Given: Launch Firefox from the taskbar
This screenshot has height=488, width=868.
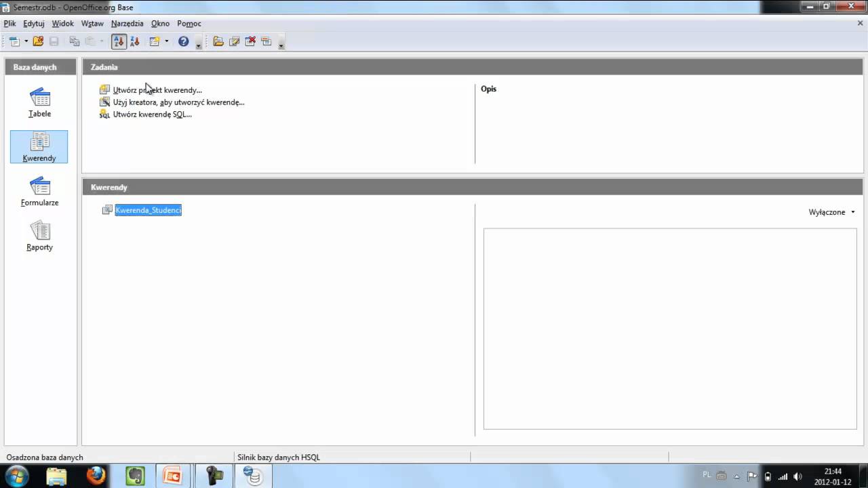Looking at the screenshot, I should pos(96,476).
